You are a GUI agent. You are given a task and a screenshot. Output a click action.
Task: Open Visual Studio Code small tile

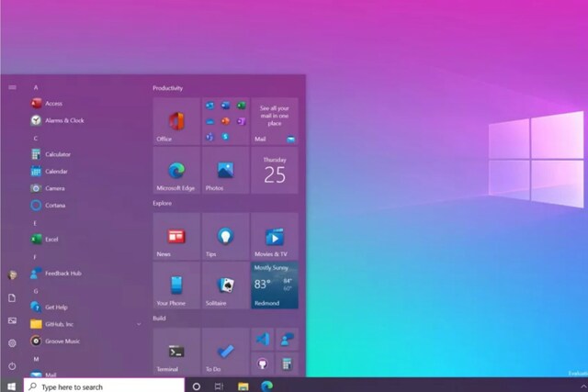[262, 340]
